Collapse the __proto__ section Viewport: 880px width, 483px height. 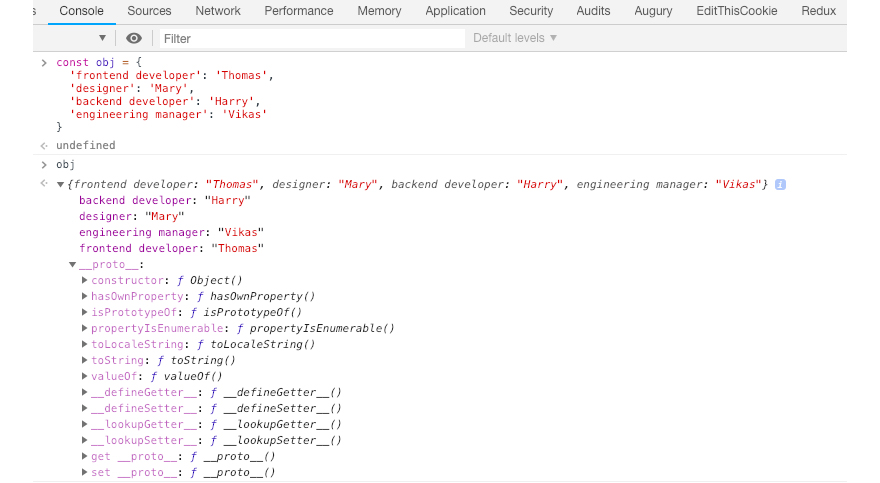point(72,264)
